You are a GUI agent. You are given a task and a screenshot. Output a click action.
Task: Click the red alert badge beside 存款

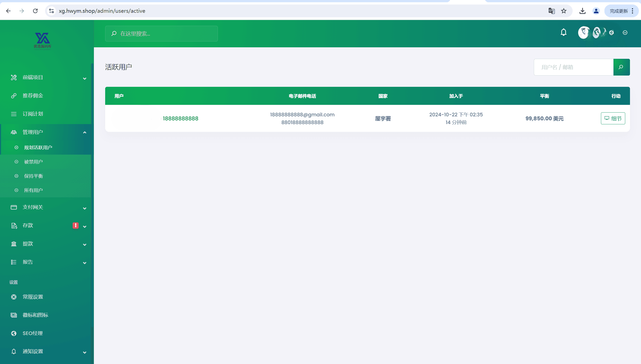[75, 225]
